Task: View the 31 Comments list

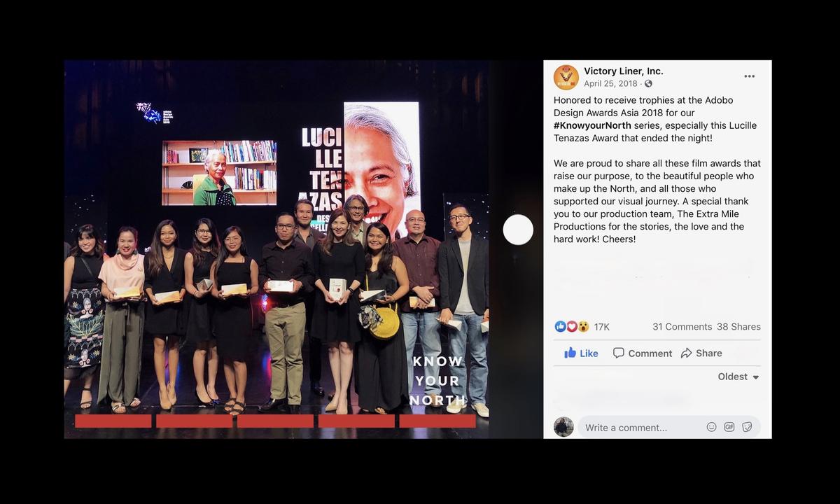Action: (682, 327)
